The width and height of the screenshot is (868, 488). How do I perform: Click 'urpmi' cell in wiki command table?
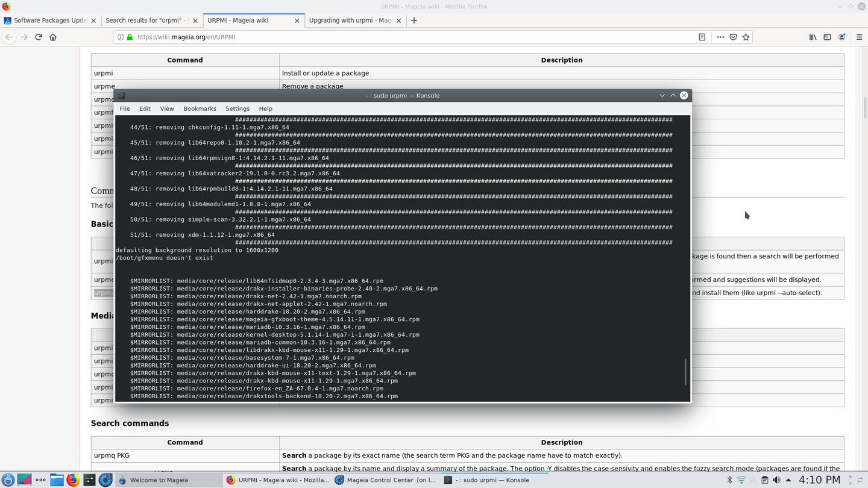pos(185,73)
